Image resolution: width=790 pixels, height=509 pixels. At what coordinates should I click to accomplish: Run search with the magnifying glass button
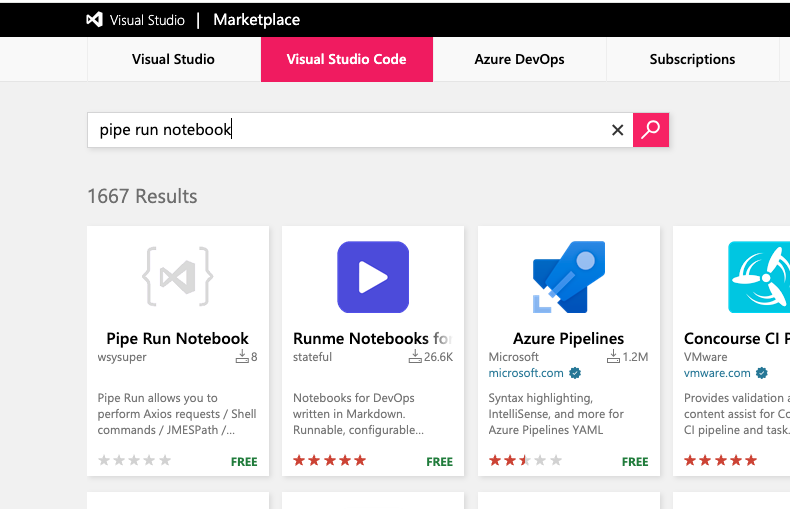(x=651, y=130)
